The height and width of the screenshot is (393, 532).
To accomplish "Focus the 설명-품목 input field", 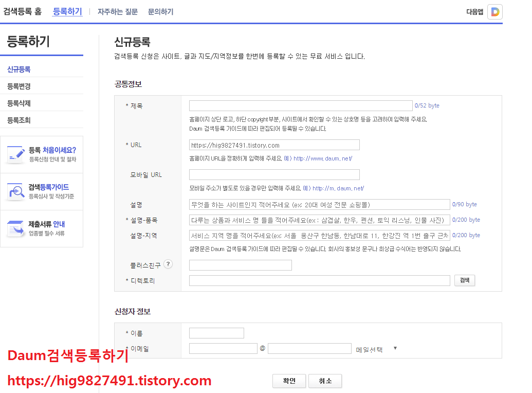I will 319,220.
